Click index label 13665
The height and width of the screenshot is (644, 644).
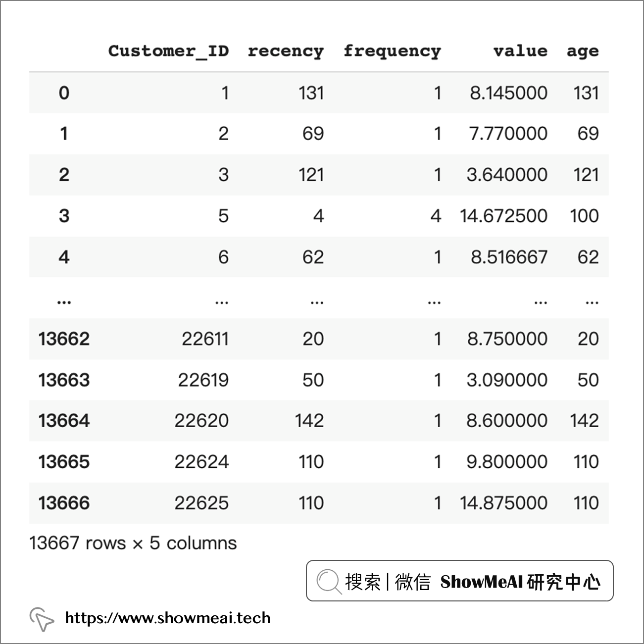(64, 462)
